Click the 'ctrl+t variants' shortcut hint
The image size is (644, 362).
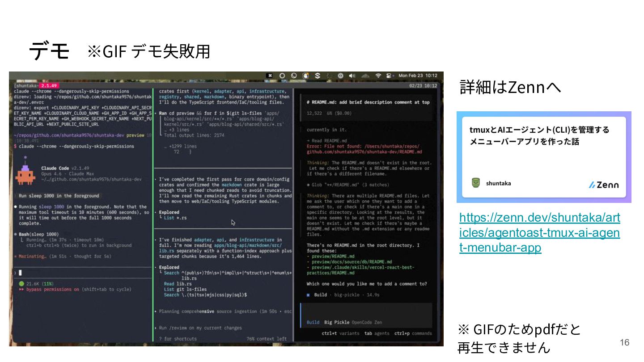pos(340,333)
